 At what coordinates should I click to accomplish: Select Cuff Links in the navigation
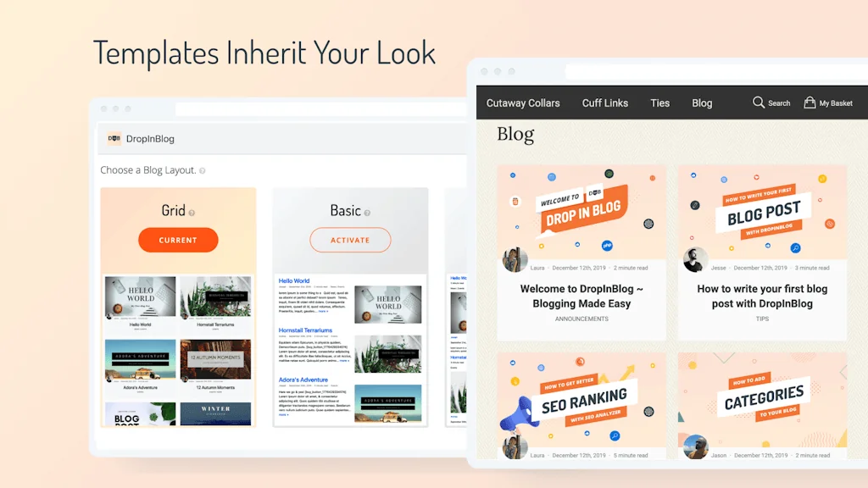[x=604, y=103]
